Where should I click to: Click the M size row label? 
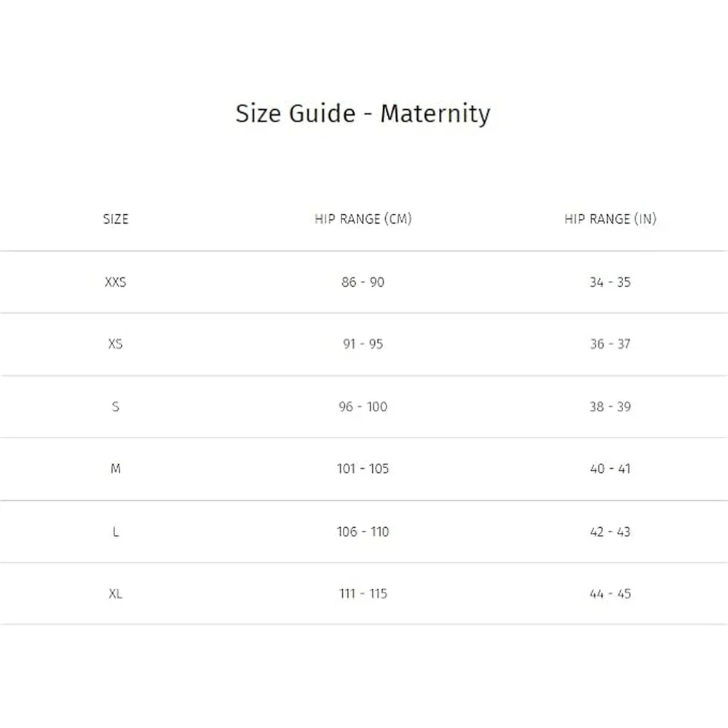pos(116,469)
